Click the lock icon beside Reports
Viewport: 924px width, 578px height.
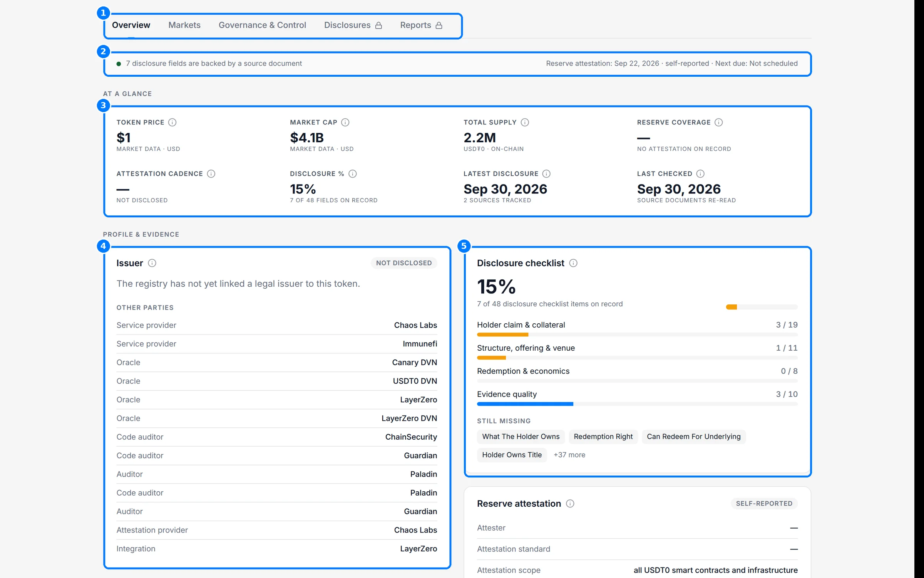pos(439,25)
